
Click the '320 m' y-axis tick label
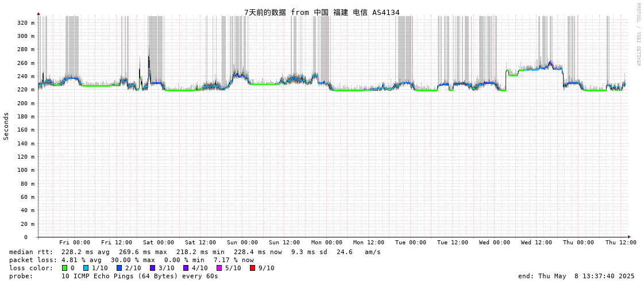point(26,22)
